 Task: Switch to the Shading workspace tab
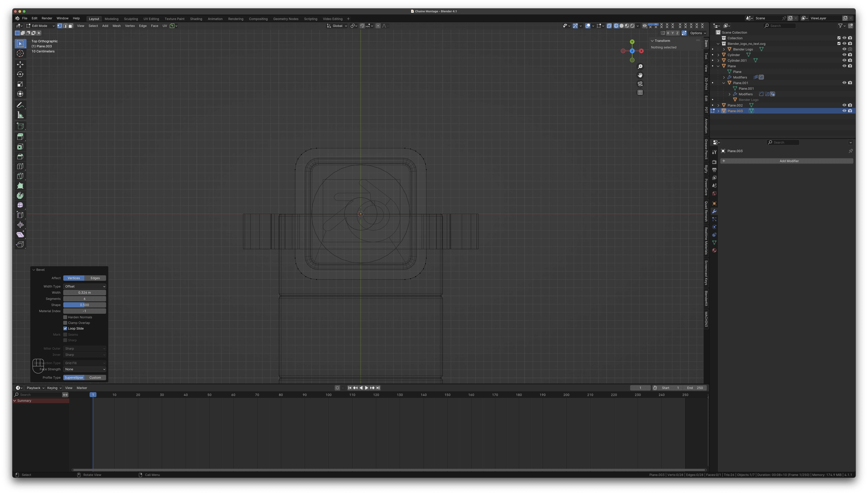point(196,19)
